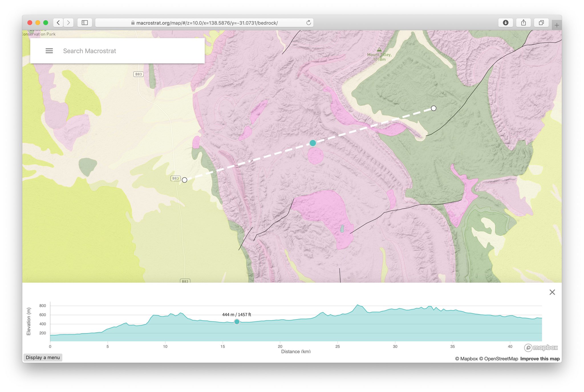This screenshot has height=392, width=584.
Task: Open the Macrostrat hamburger menu
Action: pos(49,51)
